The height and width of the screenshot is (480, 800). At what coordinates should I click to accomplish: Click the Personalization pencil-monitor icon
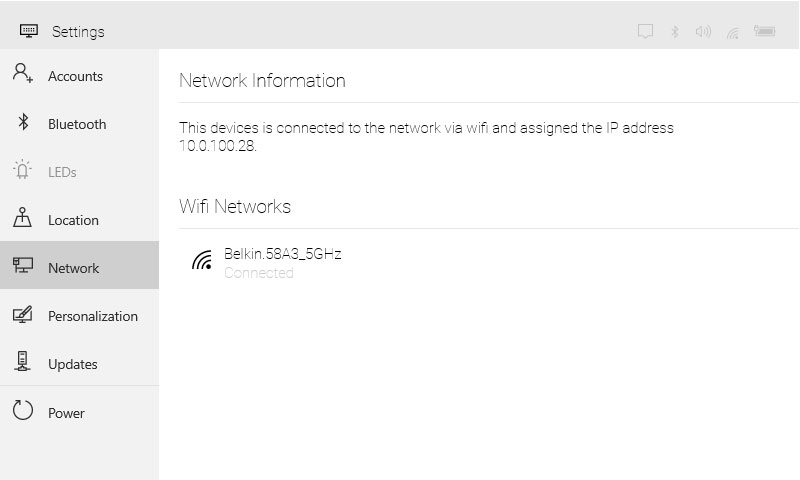tap(22, 314)
